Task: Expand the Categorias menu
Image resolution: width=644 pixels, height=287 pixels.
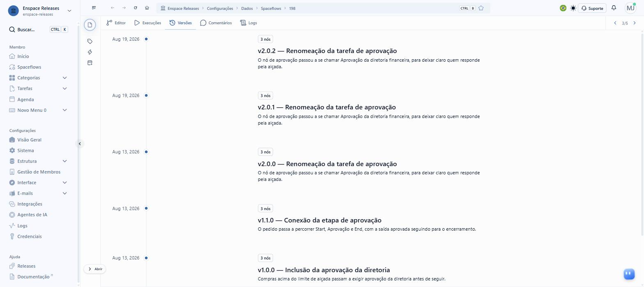Action: point(64,78)
